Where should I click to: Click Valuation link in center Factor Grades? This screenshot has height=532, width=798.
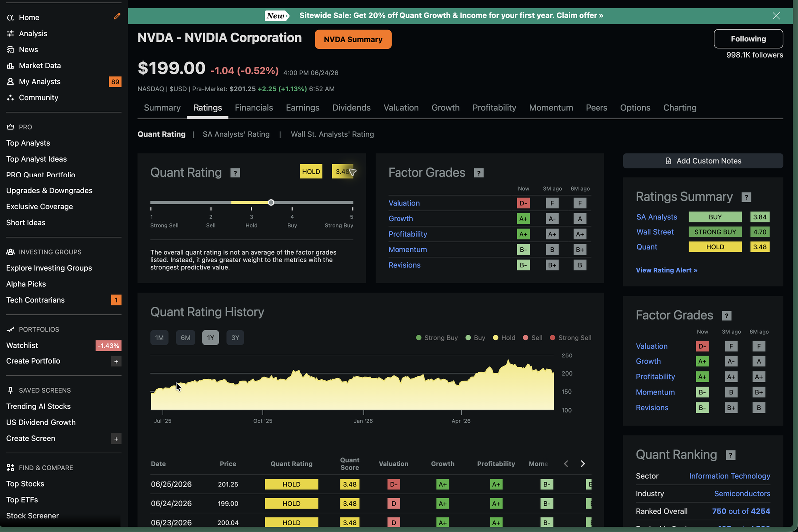tap(404, 203)
